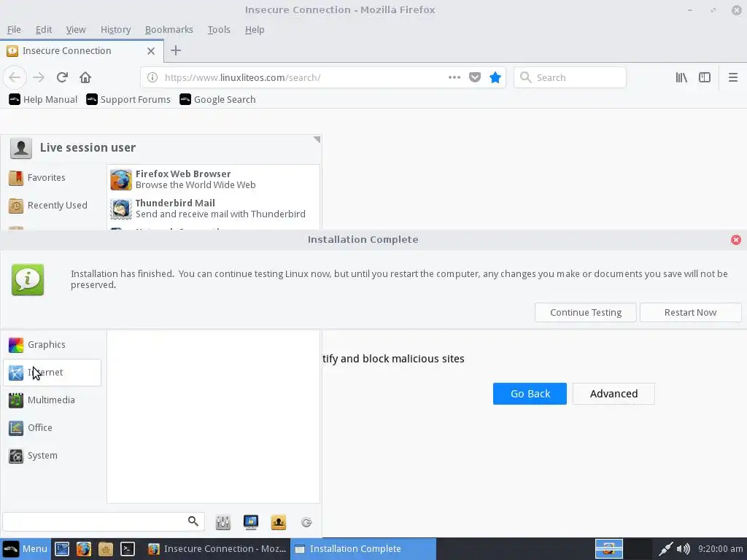747x560 pixels.
Task: Click the Firefox Search box
Action: click(x=570, y=77)
